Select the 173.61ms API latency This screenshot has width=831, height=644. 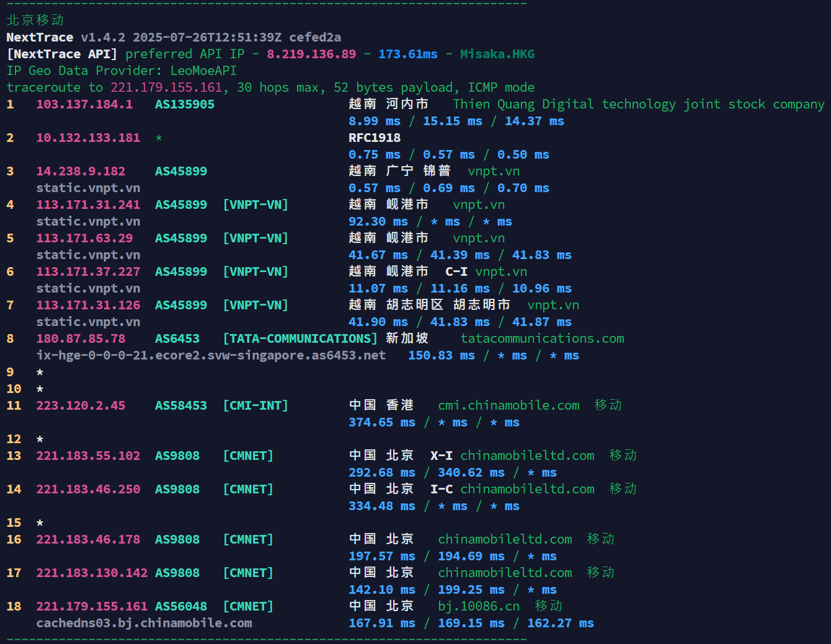click(408, 54)
